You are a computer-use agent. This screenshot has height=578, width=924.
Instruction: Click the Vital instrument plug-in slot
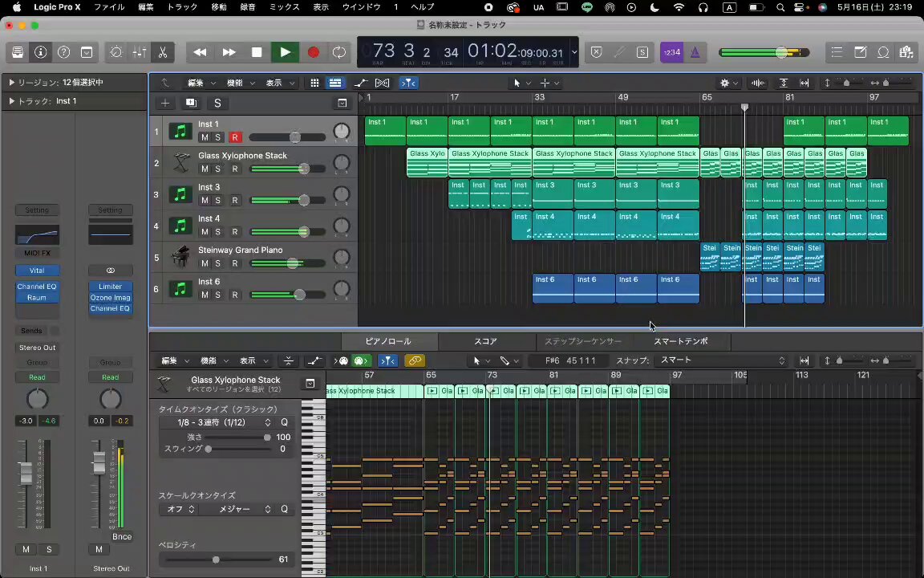point(37,271)
